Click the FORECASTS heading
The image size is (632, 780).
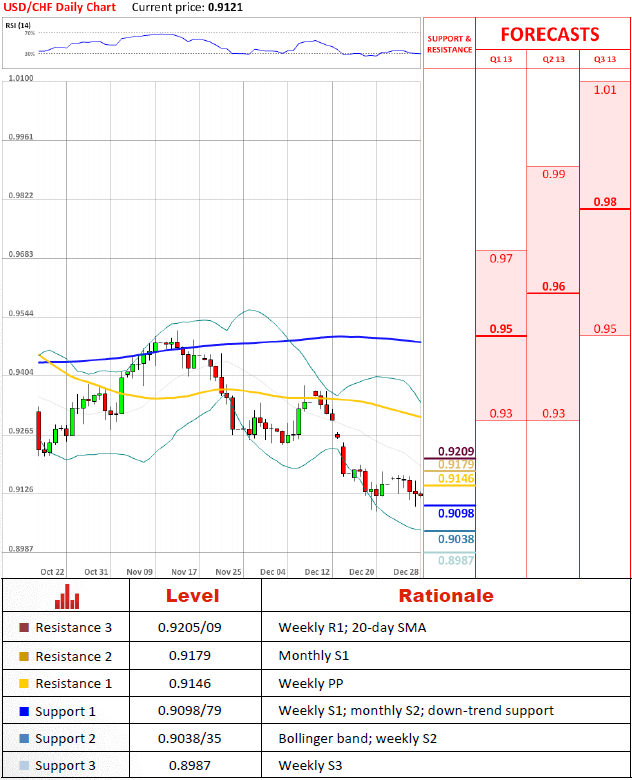[x=550, y=34]
